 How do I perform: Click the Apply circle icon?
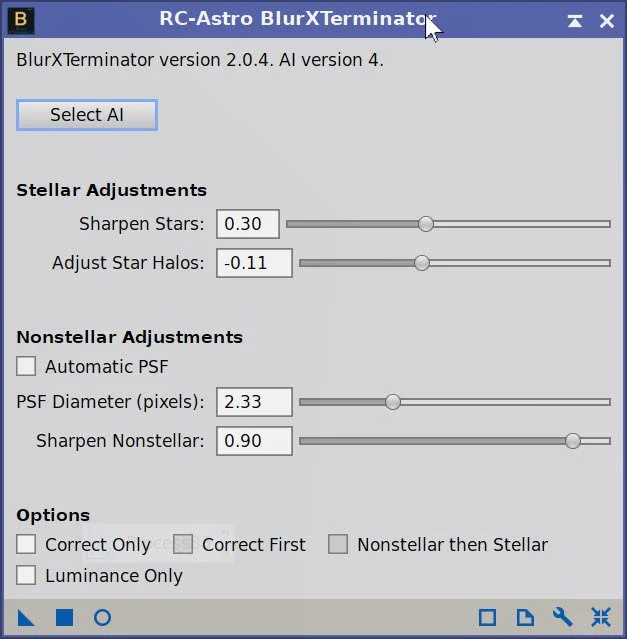coord(102,617)
